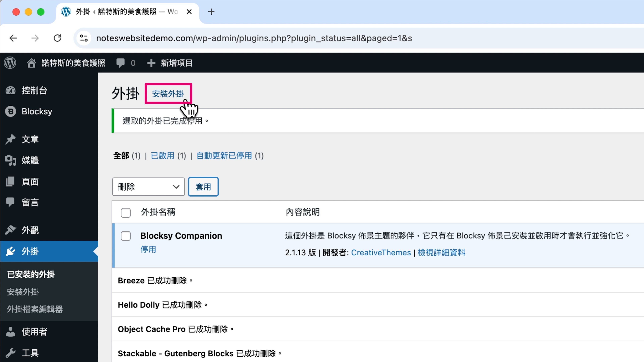Tick the Blocksy Companion checkbox
644x362 pixels.
click(x=125, y=236)
